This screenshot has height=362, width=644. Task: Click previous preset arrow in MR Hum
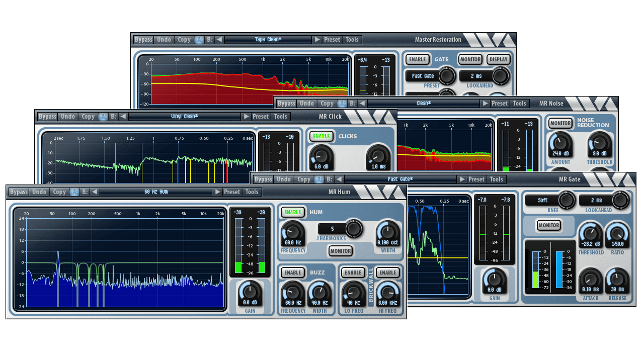pyautogui.click(x=95, y=192)
